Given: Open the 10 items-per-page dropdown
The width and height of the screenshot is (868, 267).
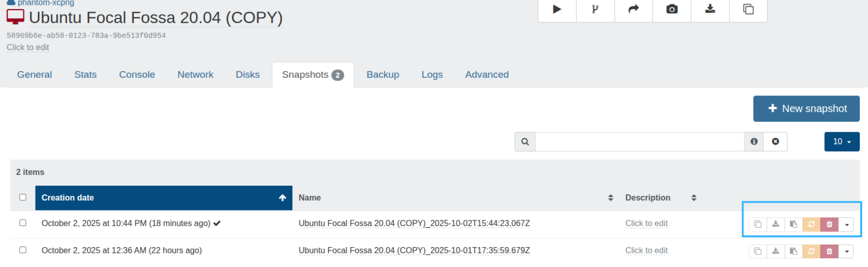Looking at the screenshot, I should (842, 142).
